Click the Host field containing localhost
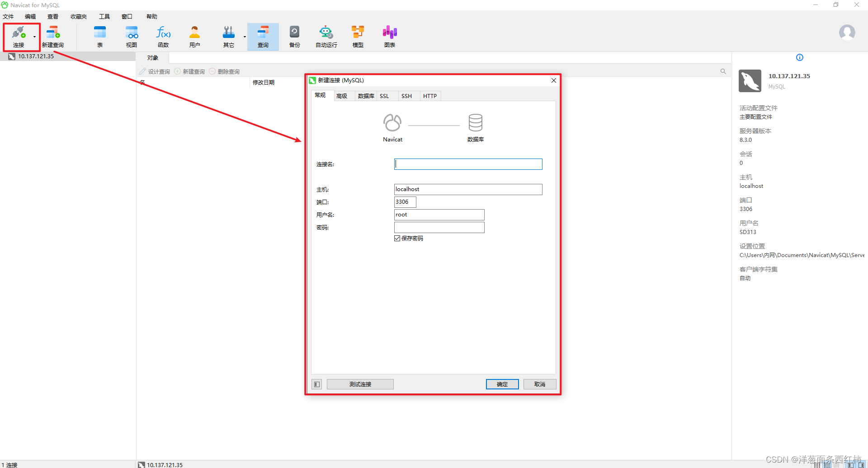 click(468, 189)
